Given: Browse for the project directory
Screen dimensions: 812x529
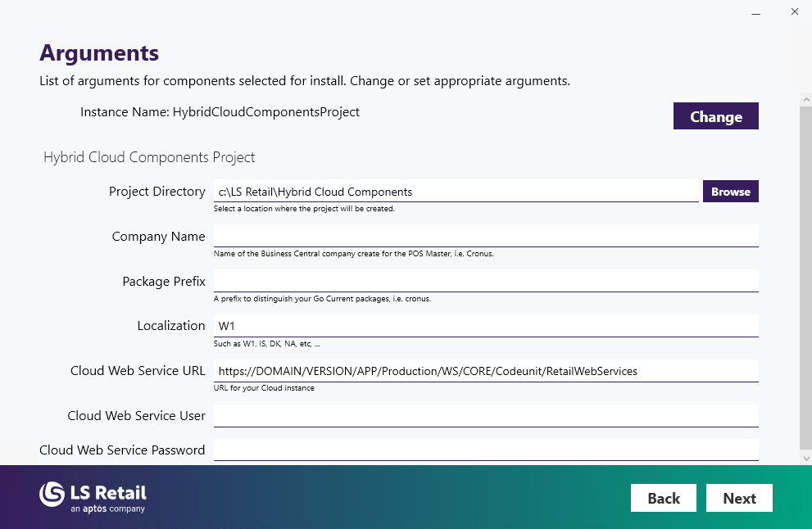Looking at the screenshot, I should pos(730,192).
